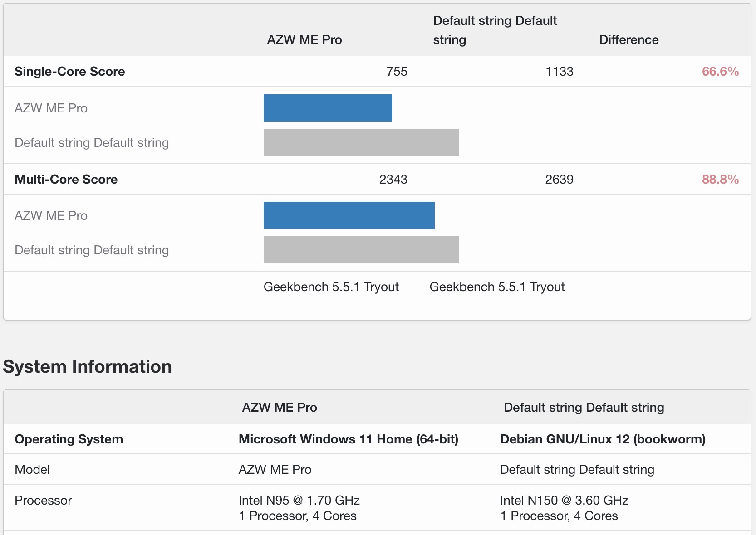This screenshot has height=535, width=756.
Task: Click the Intel N150 @ 3.60 GHz processor entry
Action: pos(564,501)
